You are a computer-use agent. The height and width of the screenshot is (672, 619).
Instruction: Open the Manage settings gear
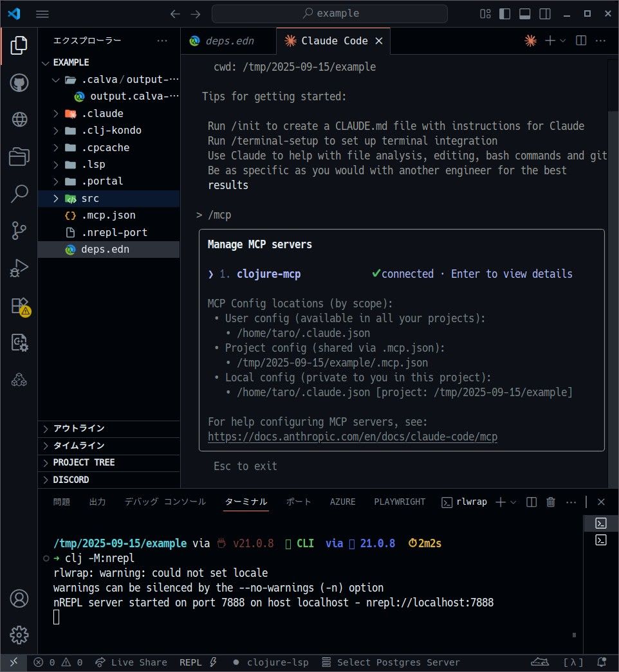(19, 635)
